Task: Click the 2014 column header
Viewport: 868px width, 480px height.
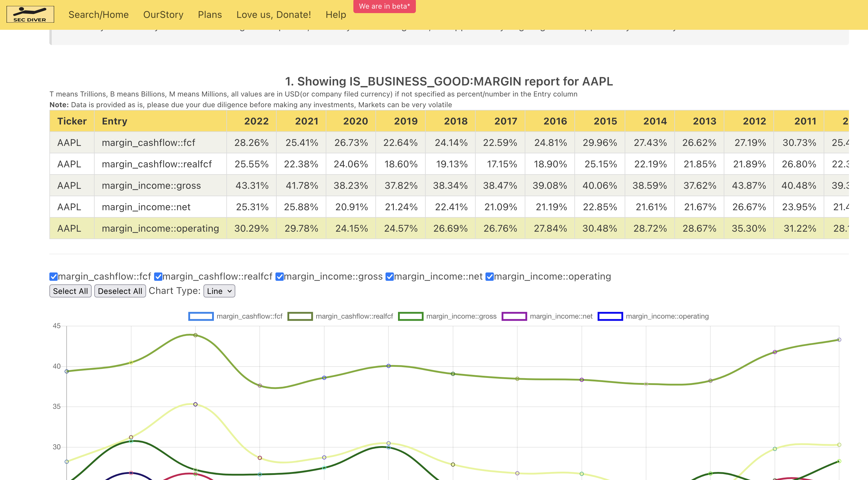Action: (650, 121)
